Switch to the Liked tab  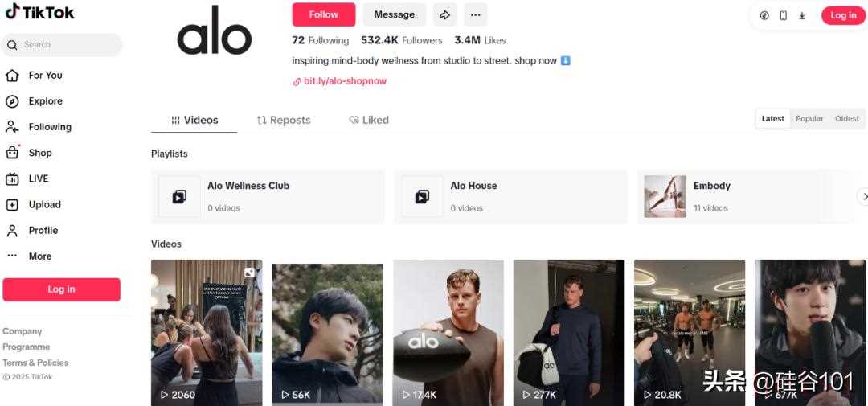pos(369,121)
